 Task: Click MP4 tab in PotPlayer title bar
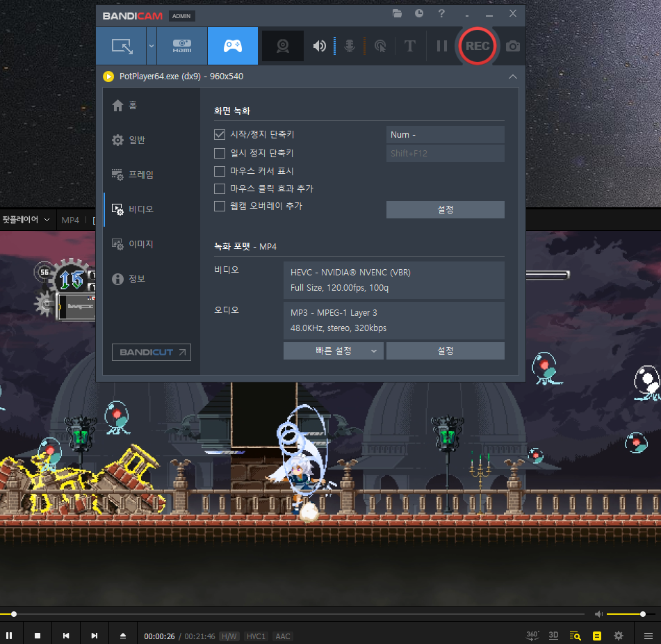coord(70,220)
